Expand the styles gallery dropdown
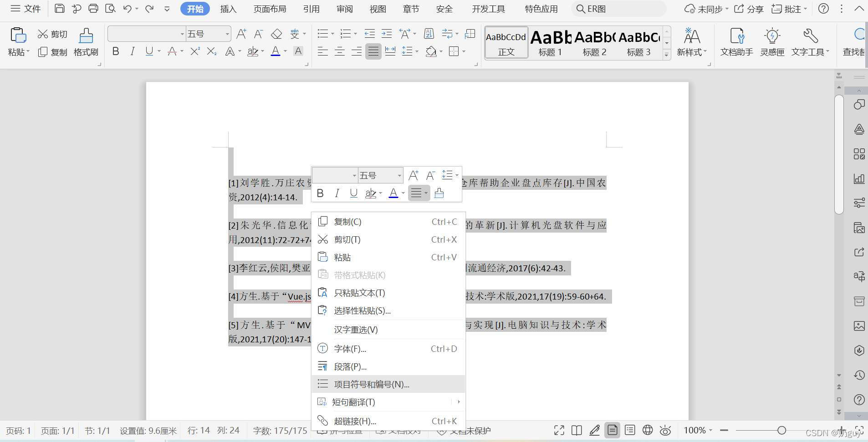The image size is (868, 442). pos(667,55)
